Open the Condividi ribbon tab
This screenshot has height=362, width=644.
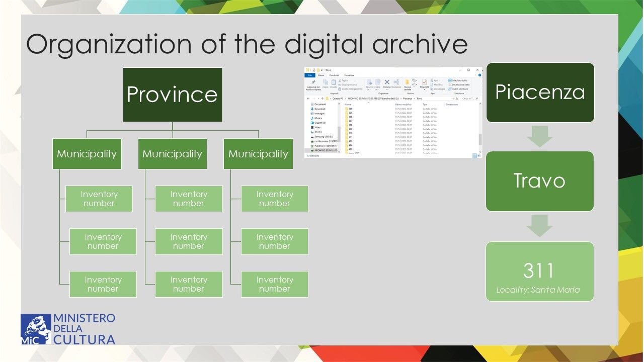pos(334,75)
